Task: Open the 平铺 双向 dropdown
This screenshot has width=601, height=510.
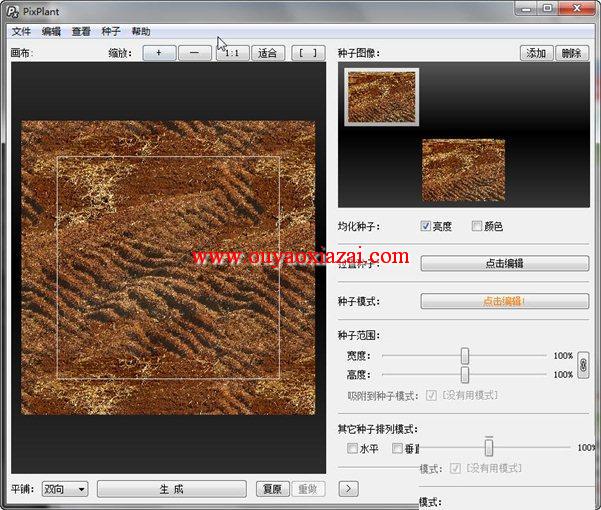Action: tap(65, 489)
